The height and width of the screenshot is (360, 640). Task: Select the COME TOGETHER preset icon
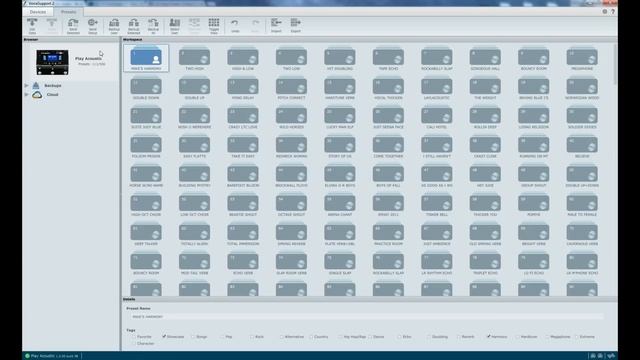(x=388, y=144)
